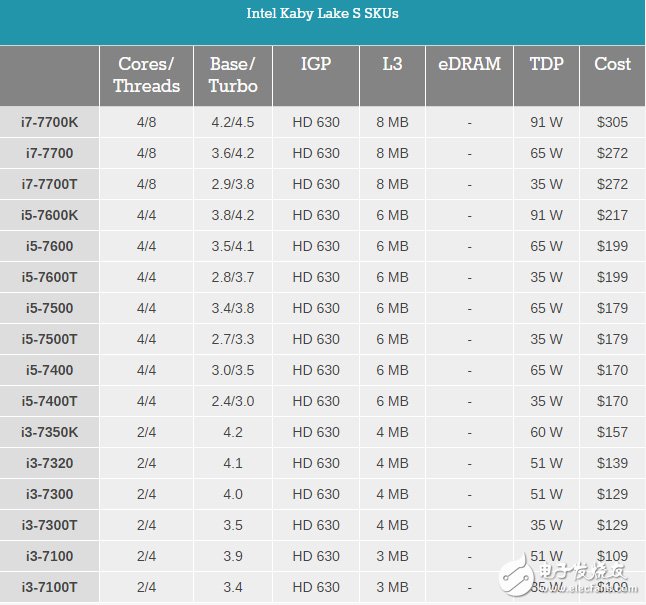The width and height of the screenshot is (646, 605).
Task: Select the i7-7700K row label
Action: (x=49, y=122)
